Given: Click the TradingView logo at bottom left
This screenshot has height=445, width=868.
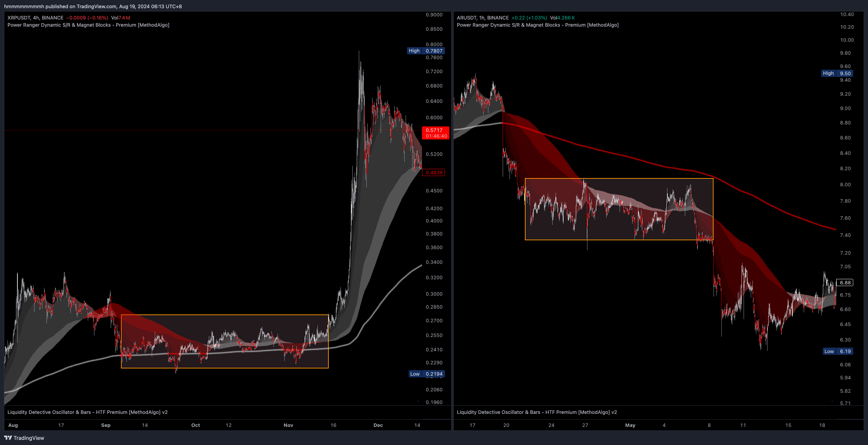Looking at the screenshot, I should coord(24,438).
